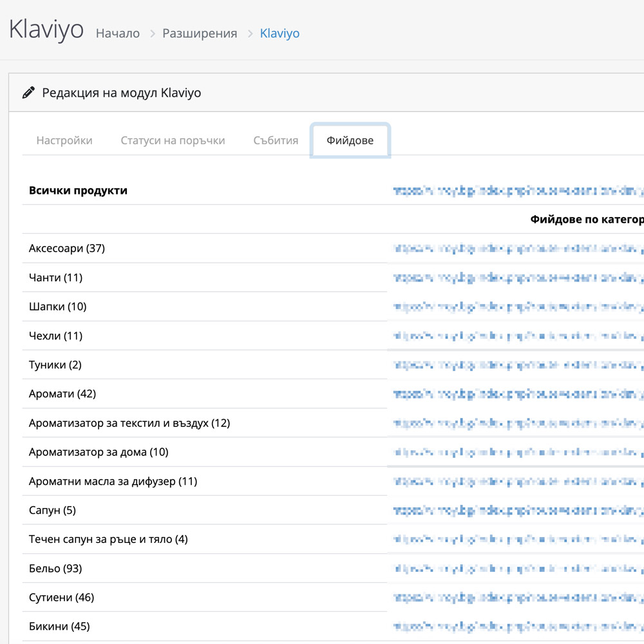Screen dimensions: 644x644
Task: Click the Чехли (11) category name
Action: [56, 336]
